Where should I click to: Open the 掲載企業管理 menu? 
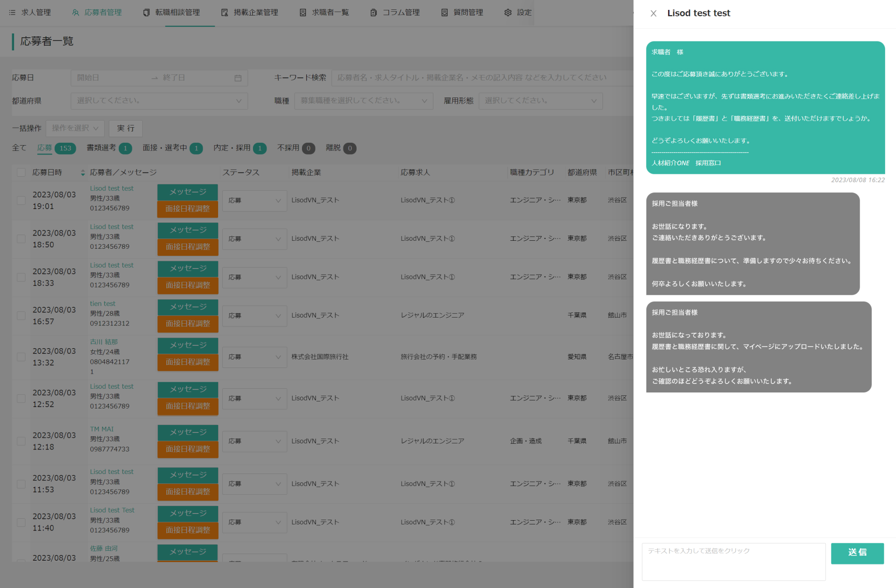click(250, 12)
